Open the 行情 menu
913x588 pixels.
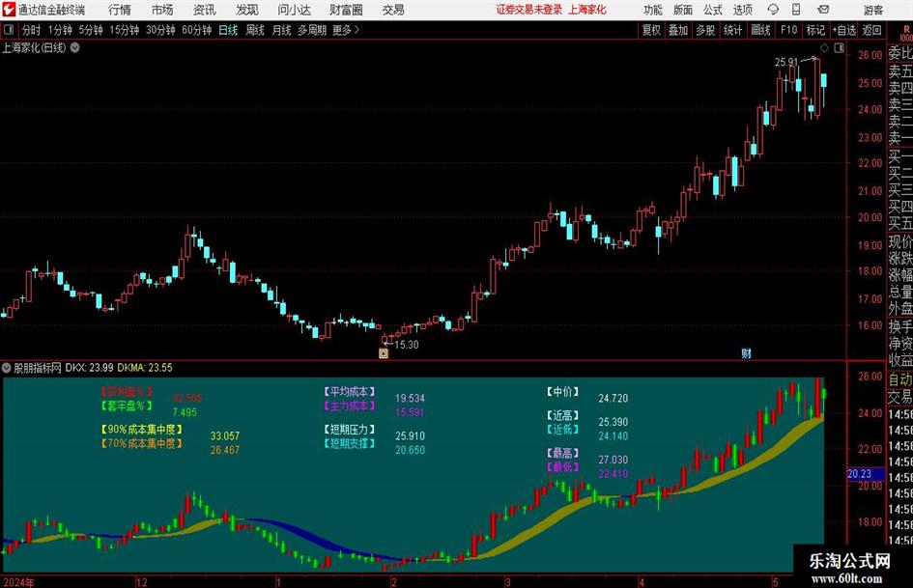[120, 10]
